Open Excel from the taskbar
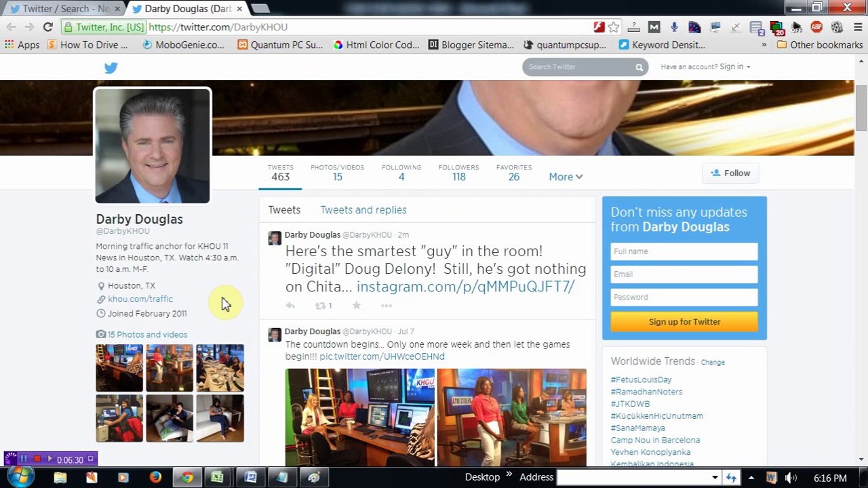 point(218,477)
